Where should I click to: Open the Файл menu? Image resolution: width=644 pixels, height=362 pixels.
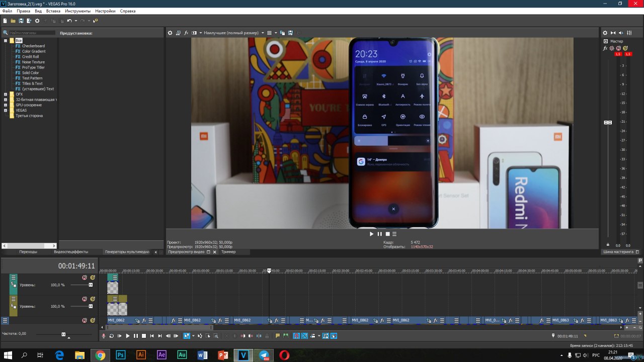tap(7, 11)
